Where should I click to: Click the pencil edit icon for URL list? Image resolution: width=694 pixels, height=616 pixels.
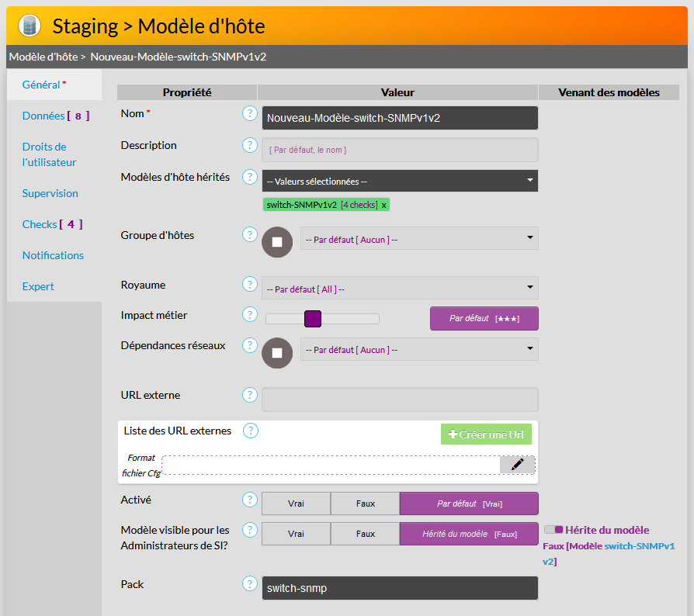coord(517,464)
